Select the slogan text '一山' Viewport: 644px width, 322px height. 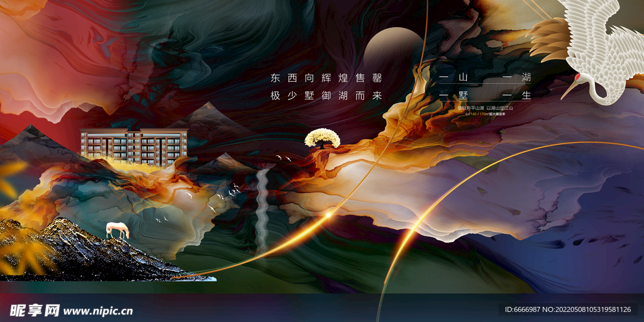[x=453, y=77]
